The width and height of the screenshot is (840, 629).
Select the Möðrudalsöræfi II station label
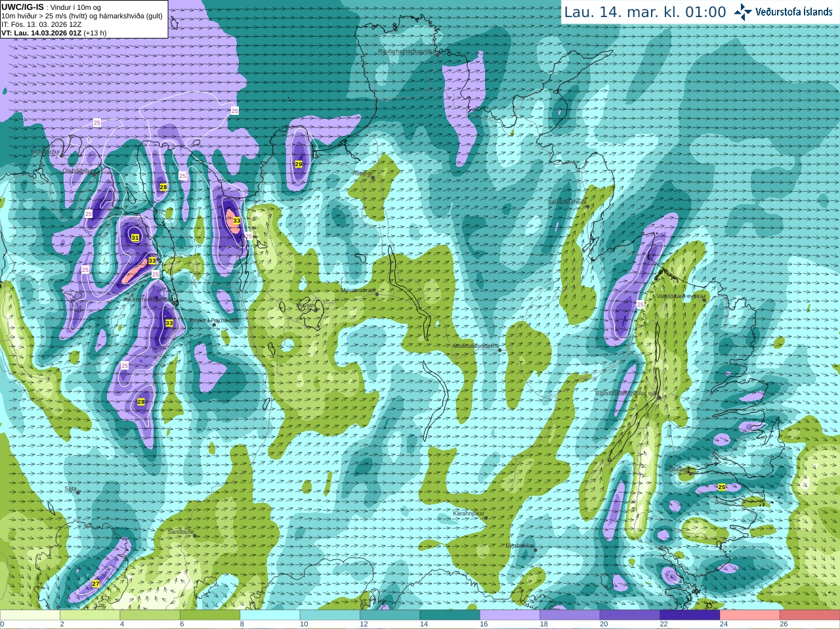coord(476,346)
